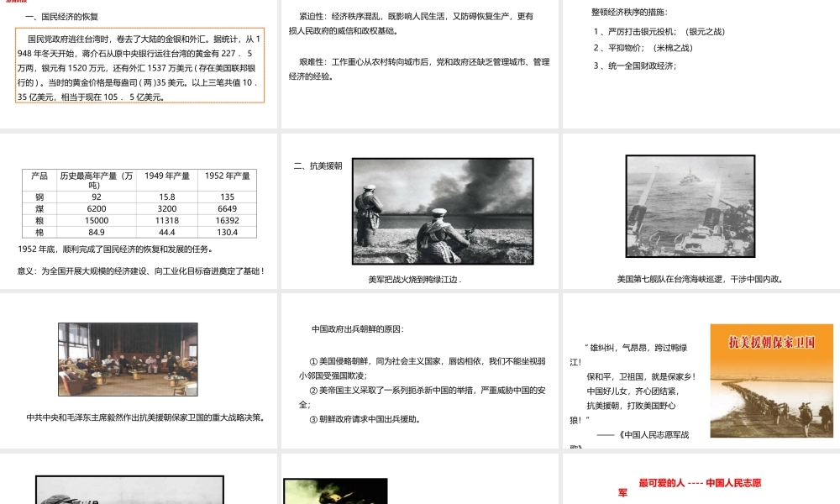Select the production table slide with 1952年产量

[139, 211]
